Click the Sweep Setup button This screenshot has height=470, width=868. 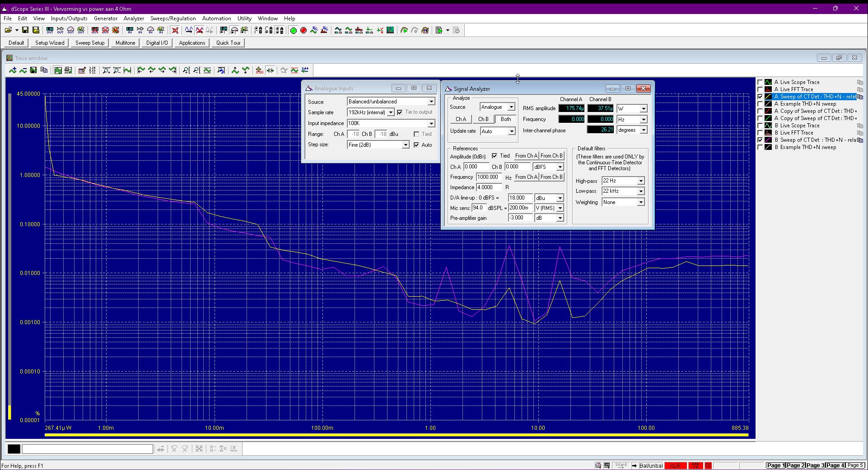click(x=90, y=43)
